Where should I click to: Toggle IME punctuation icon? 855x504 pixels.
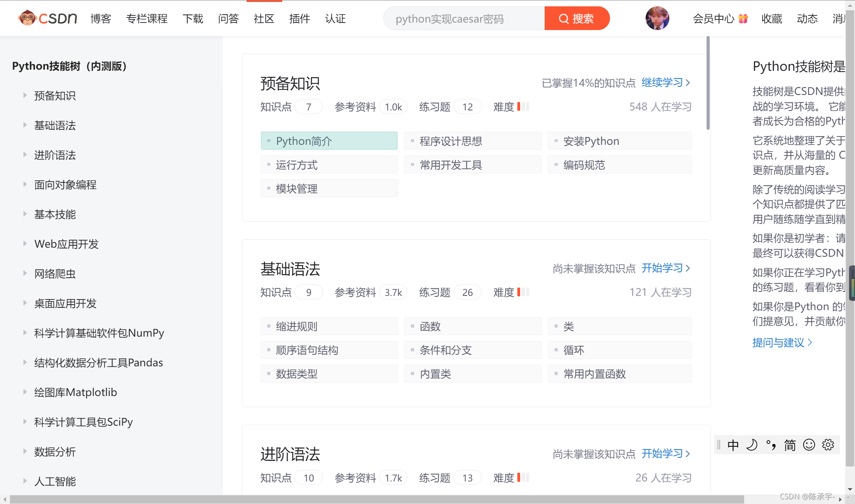click(771, 445)
